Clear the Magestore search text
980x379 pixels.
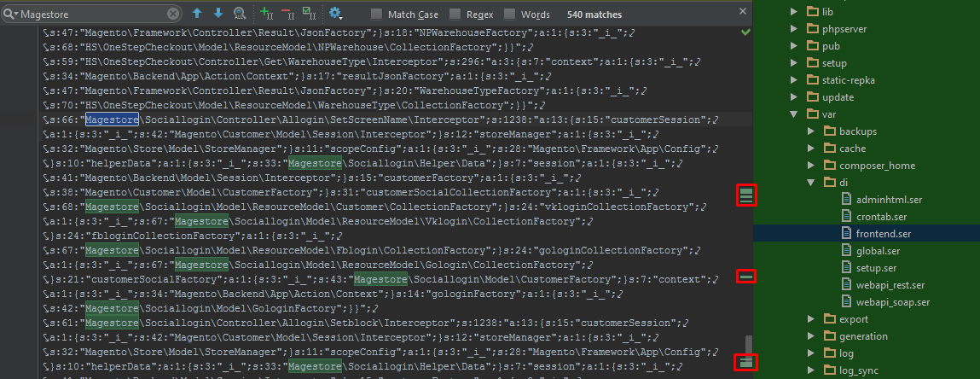tap(172, 14)
